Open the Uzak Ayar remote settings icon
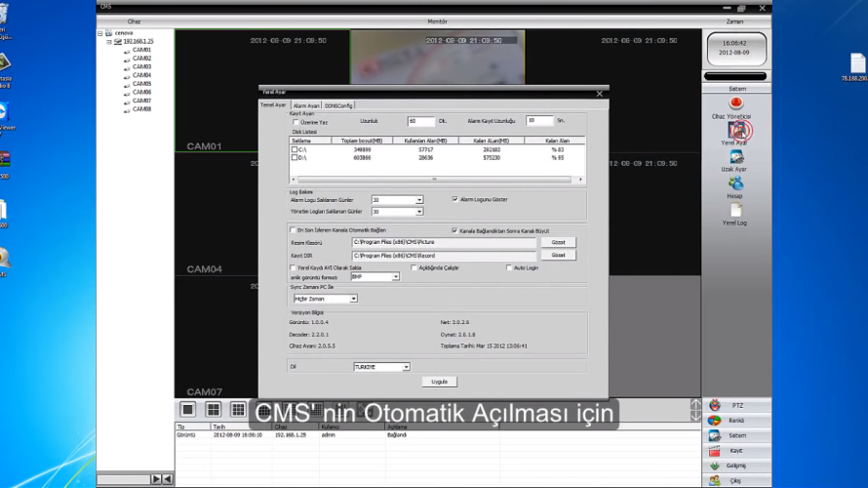This screenshot has height=488, width=868. point(736,157)
